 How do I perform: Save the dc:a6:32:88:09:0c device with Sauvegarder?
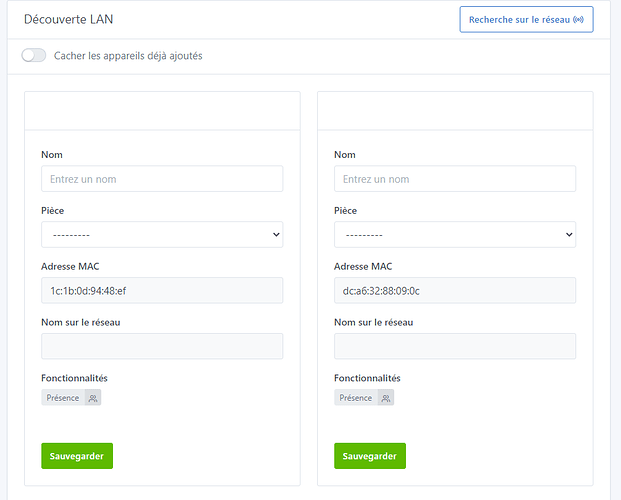coord(370,456)
